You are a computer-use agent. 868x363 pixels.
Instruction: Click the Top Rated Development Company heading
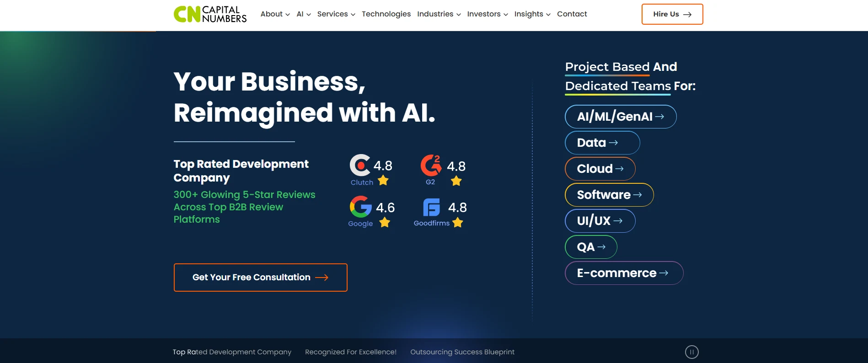tap(241, 171)
